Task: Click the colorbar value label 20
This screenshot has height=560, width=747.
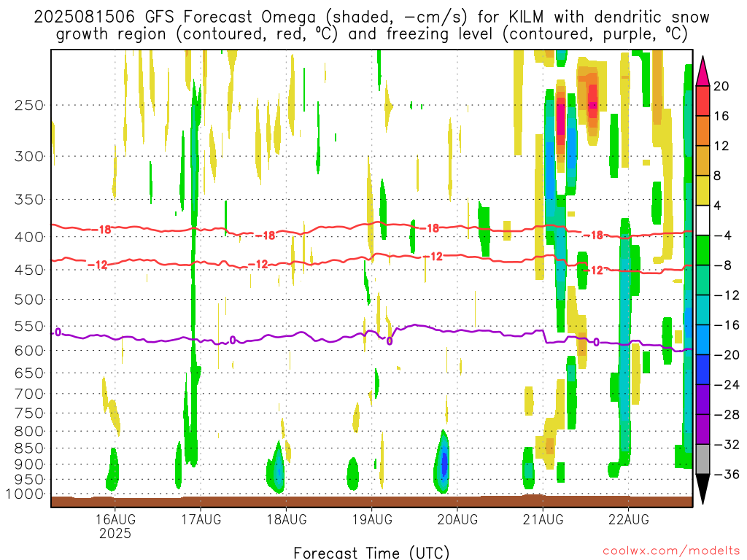Action: pyautogui.click(x=721, y=86)
